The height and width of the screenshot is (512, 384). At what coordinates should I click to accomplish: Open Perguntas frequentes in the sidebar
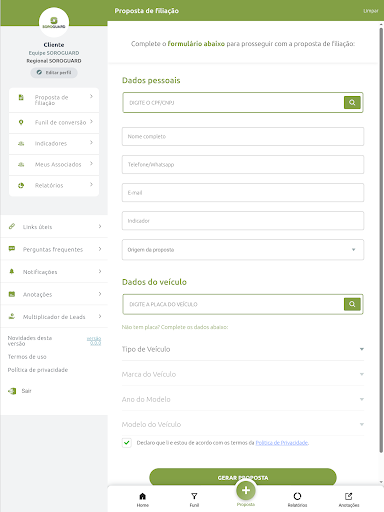(x=54, y=249)
